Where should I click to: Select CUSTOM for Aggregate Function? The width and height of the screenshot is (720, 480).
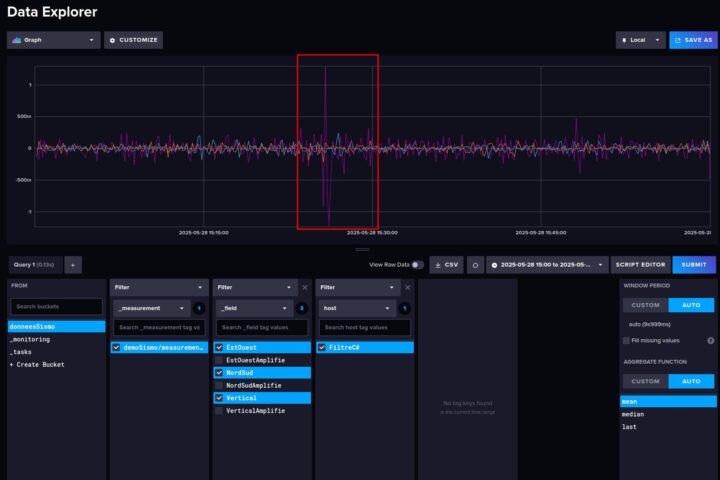(646, 381)
